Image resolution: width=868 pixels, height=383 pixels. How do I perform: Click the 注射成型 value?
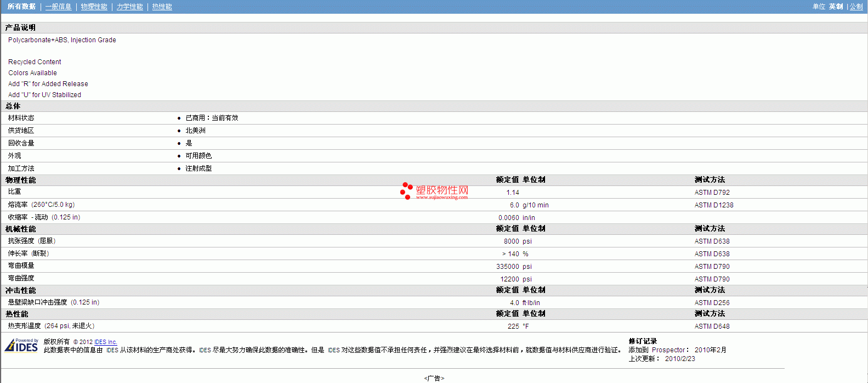[x=198, y=168]
